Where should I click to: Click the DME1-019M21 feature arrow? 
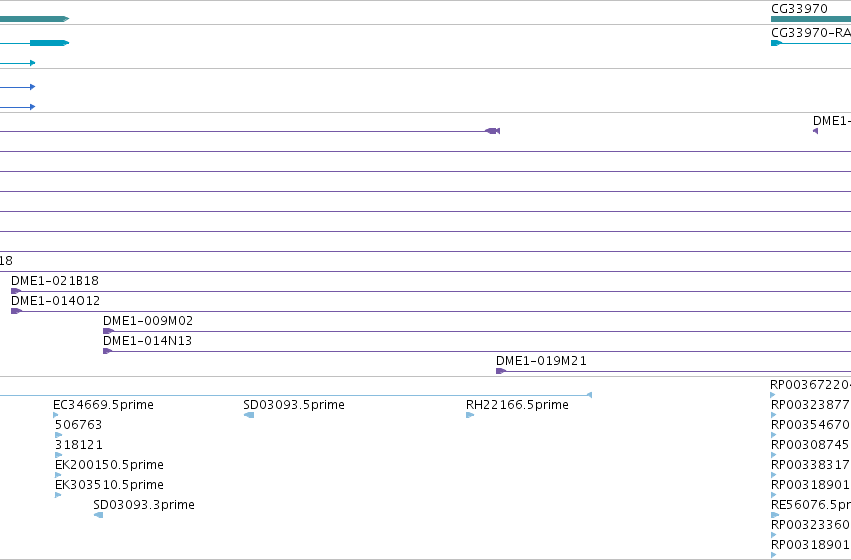click(x=501, y=371)
